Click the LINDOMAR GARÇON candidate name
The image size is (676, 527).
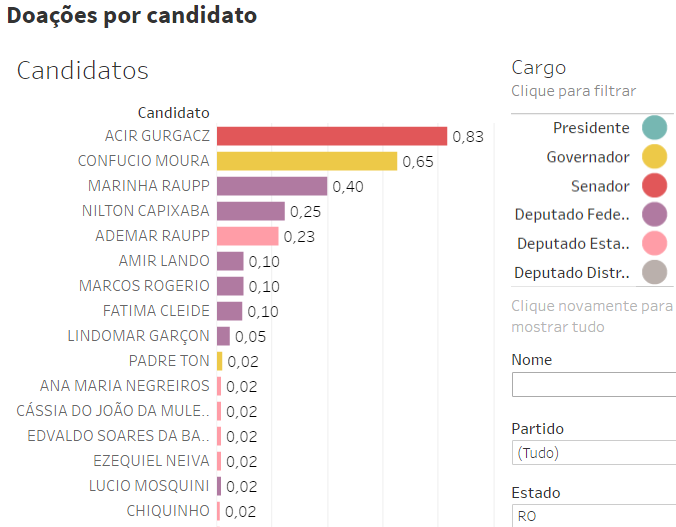click(x=139, y=336)
